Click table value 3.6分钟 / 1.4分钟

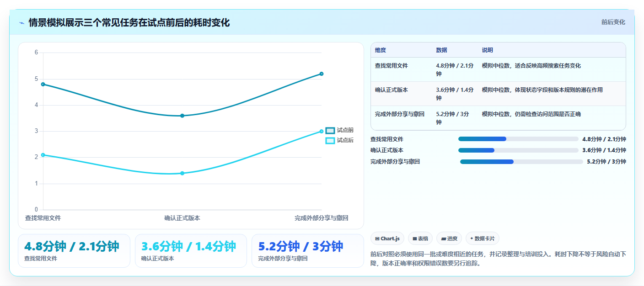point(455,94)
